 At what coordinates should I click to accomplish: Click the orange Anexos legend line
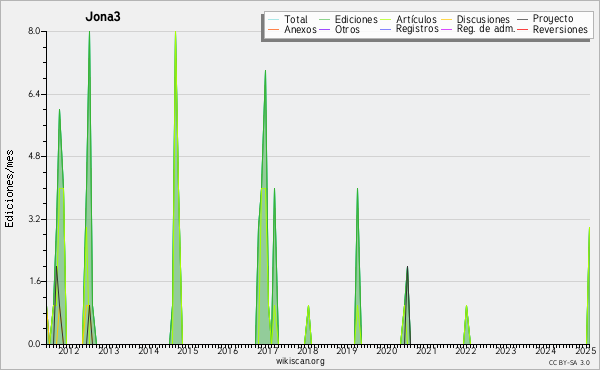pos(273,29)
